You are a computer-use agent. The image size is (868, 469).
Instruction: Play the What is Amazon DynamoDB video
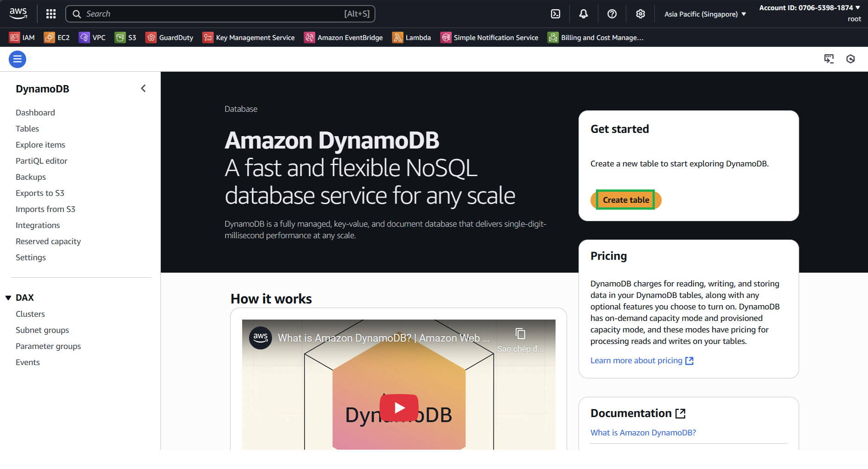pos(399,407)
